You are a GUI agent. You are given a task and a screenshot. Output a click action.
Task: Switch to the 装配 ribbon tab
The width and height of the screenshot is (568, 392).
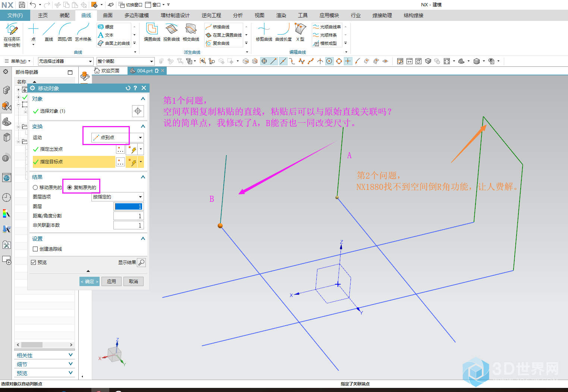pos(65,15)
